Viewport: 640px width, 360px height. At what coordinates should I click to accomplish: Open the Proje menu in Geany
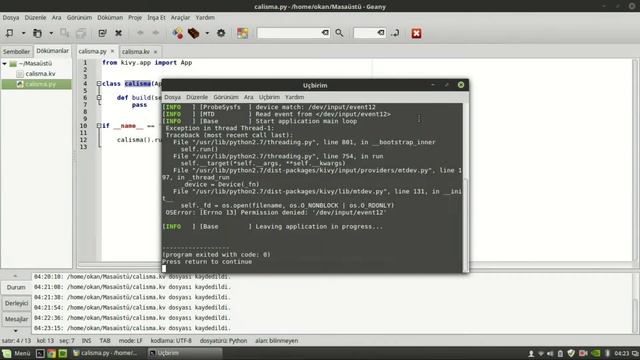(x=135, y=18)
